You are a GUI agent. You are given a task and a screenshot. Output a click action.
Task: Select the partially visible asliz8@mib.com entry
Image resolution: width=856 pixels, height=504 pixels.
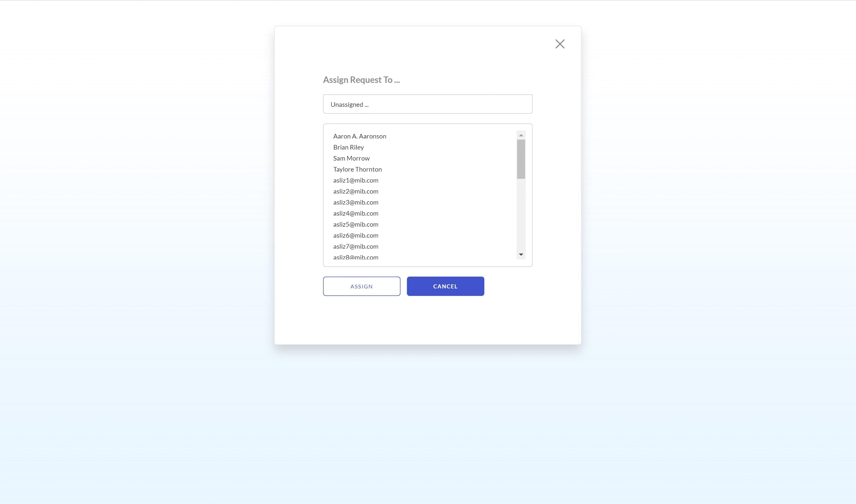click(356, 257)
